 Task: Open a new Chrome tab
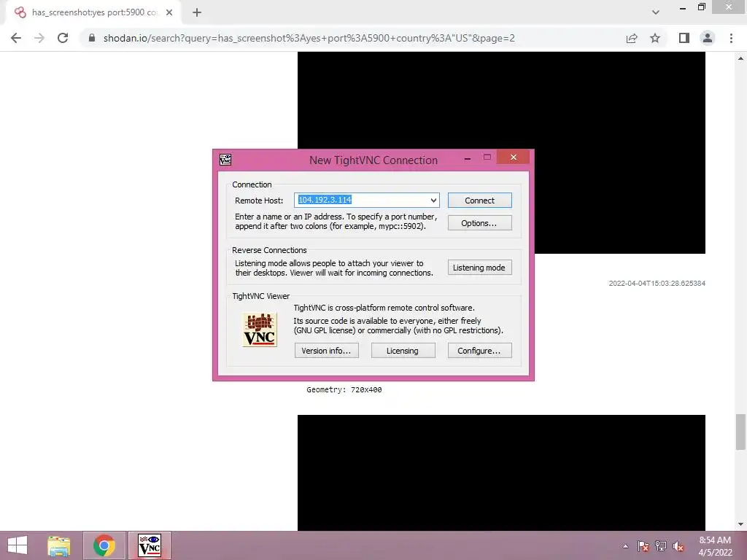tap(197, 12)
